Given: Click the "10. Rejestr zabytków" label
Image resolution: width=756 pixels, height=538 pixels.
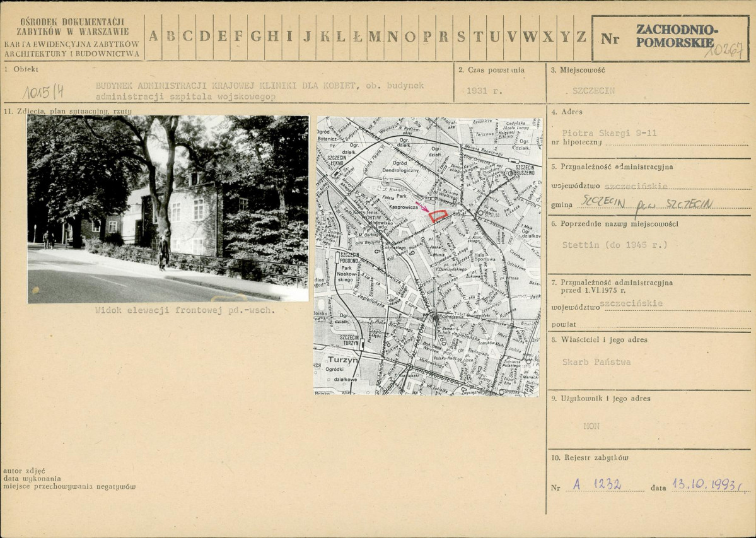Looking at the screenshot, I should point(590,458).
